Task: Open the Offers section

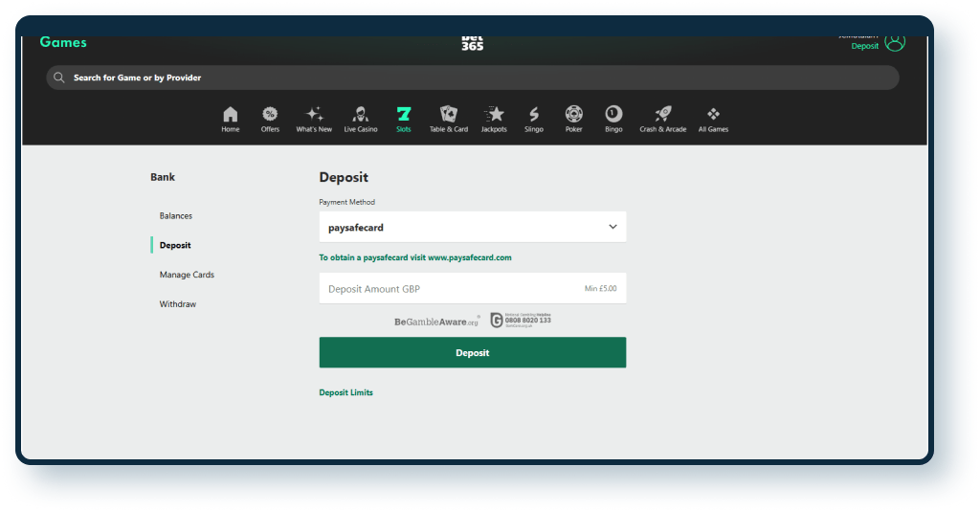Action: pyautogui.click(x=270, y=119)
